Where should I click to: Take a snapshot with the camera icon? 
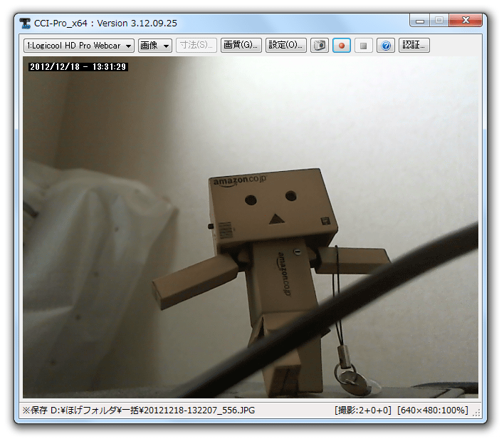point(320,46)
